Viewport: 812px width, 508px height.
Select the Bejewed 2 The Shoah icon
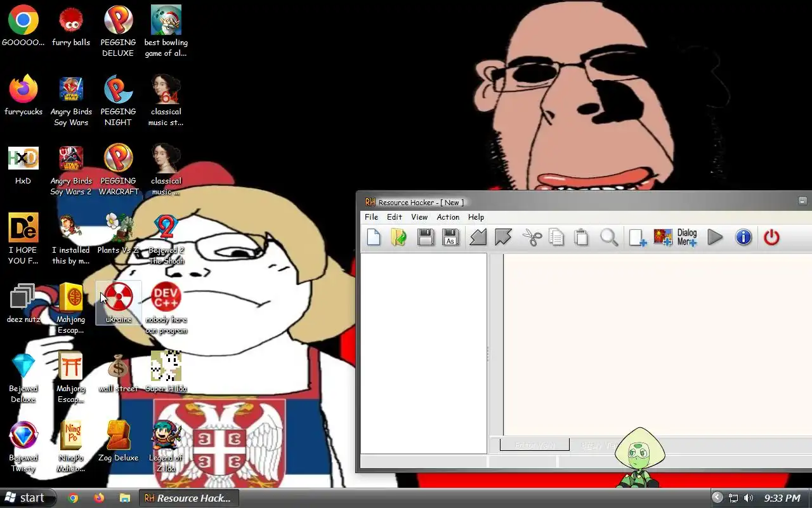coord(166,239)
